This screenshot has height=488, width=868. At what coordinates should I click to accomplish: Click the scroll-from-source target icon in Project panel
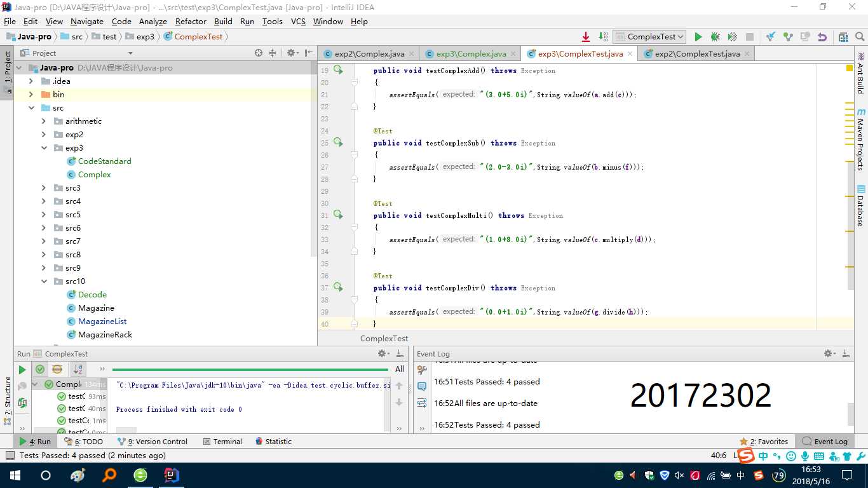[259, 53]
